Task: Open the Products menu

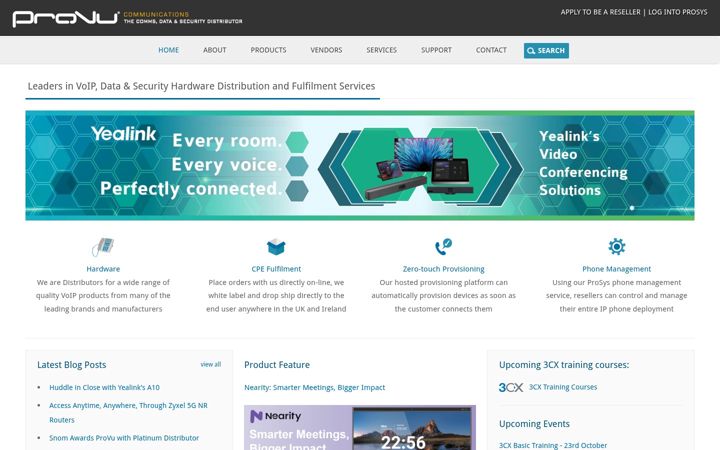Action: 268,50
